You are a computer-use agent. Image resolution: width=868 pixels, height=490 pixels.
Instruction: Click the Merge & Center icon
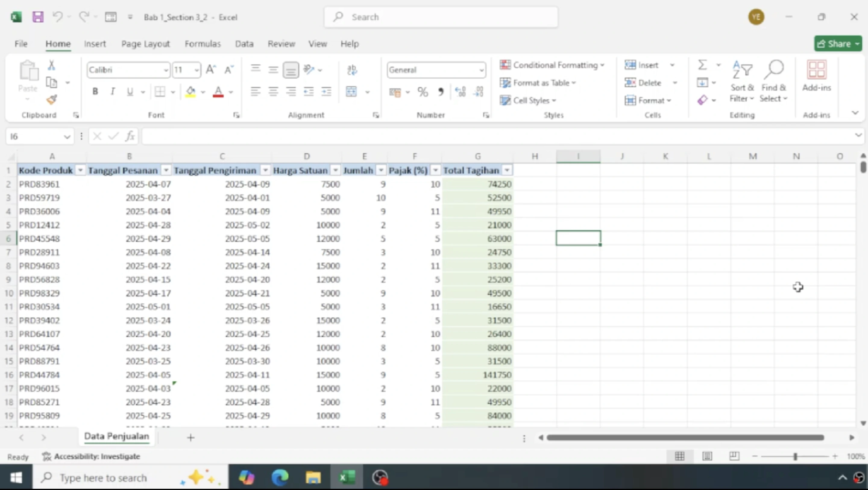tap(351, 92)
